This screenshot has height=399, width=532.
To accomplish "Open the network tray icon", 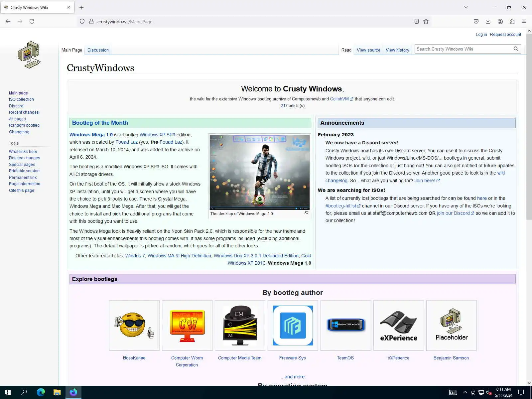I will pos(481,392).
